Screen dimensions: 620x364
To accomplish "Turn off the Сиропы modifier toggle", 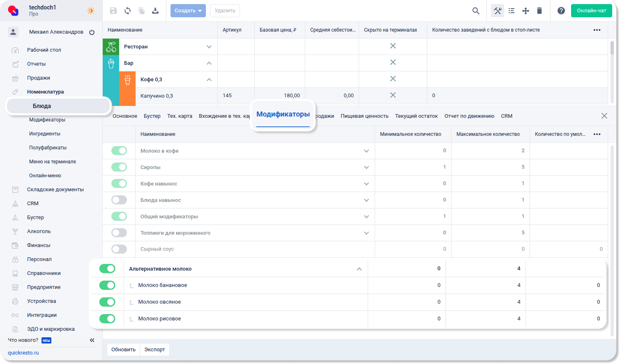I will (x=119, y=167).
